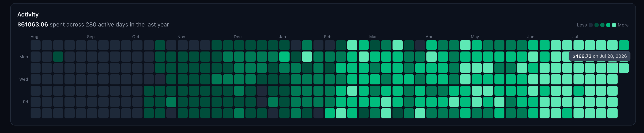This screenshot has height=133, width=644.
Task: Click the 'Jun' month label
Action: pos(531,37)
